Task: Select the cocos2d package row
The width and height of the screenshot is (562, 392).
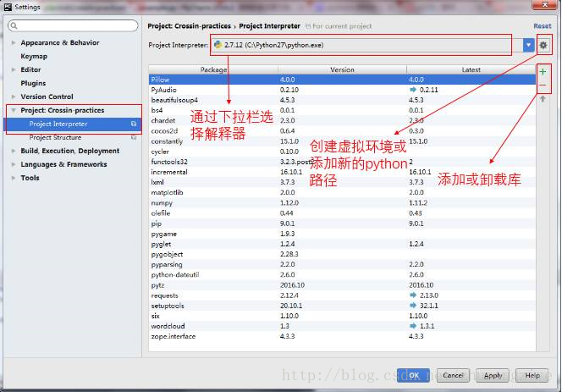Action: [x=342, y=131]
